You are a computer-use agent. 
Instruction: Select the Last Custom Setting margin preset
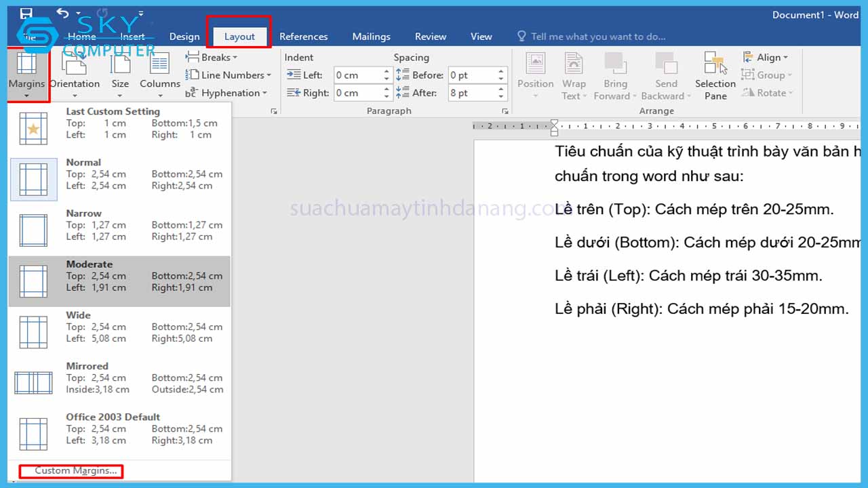(119, 128)
